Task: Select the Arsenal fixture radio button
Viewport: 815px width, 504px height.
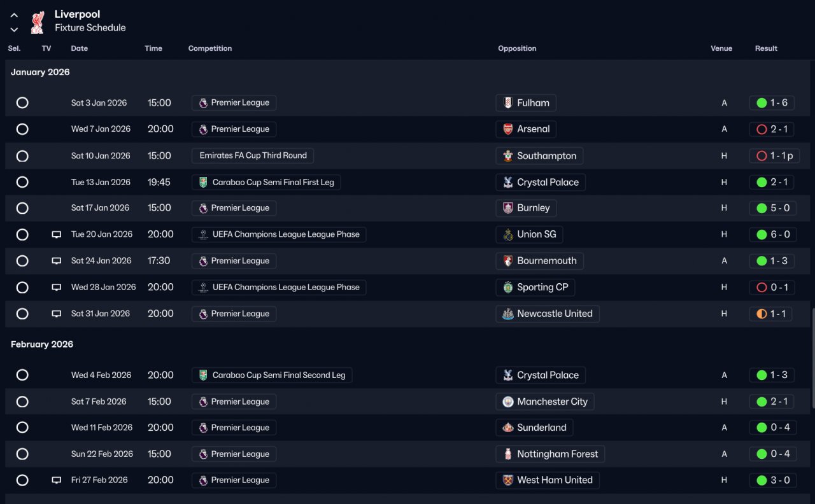Action: (22, 129)
